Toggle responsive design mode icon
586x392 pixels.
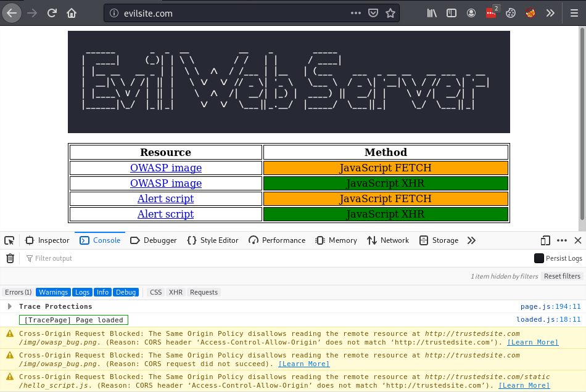click(545, 240)
